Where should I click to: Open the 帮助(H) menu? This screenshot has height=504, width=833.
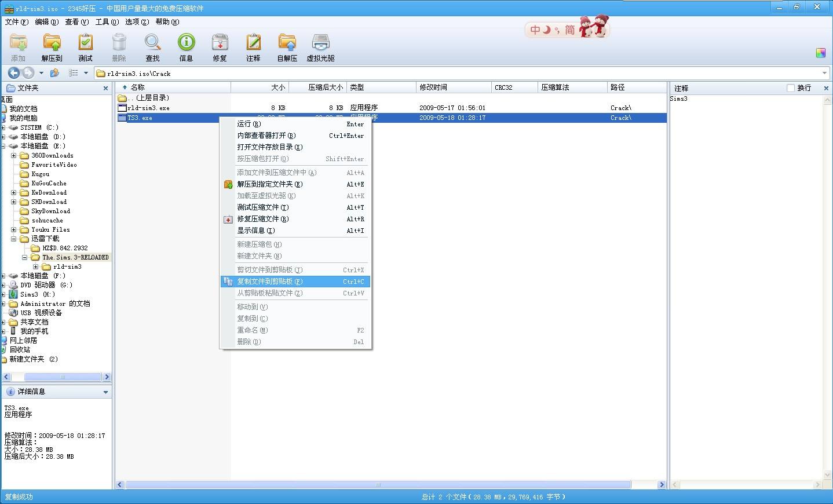(x=167, y=22)
